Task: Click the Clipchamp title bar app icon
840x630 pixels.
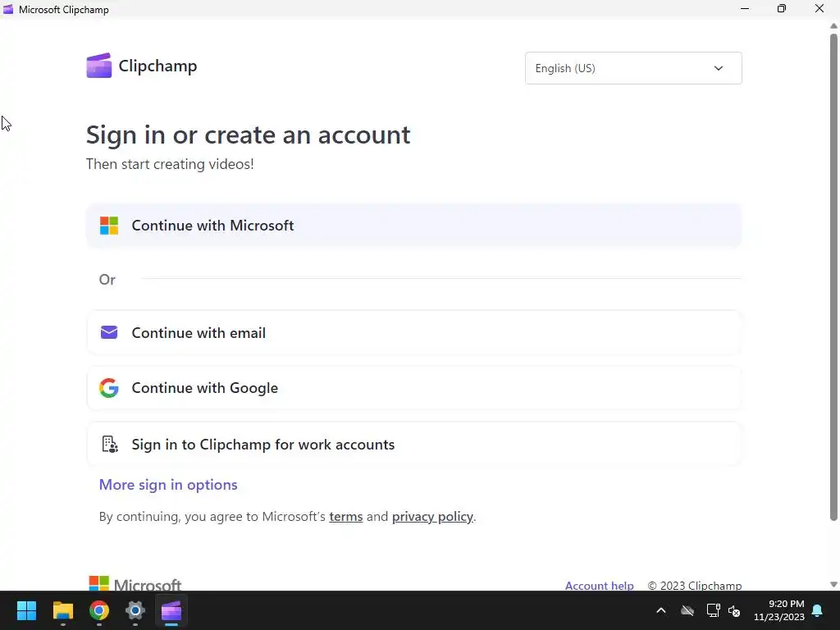Action: [8, 9]
